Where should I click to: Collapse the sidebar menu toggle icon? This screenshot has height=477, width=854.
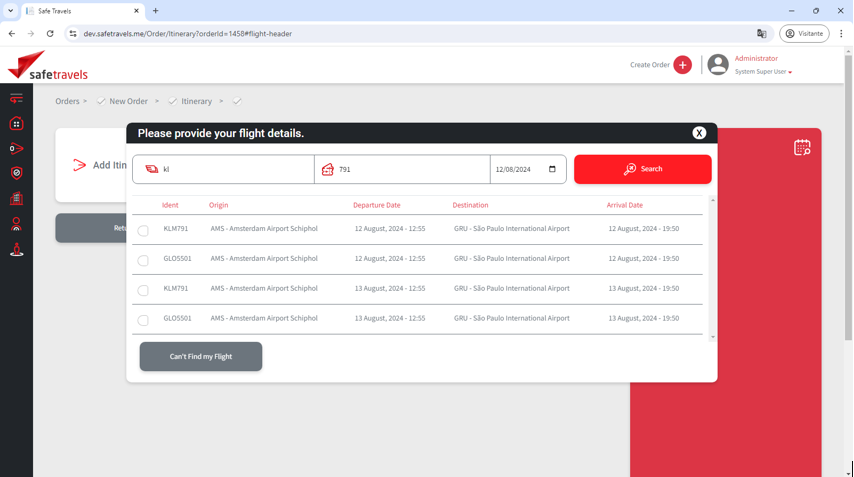click(16, 99)
